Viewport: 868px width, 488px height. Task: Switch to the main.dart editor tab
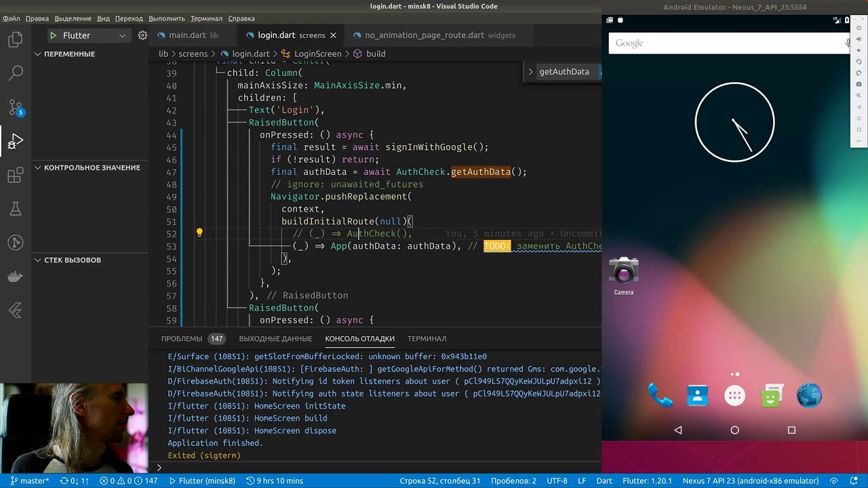coord(193,35)
